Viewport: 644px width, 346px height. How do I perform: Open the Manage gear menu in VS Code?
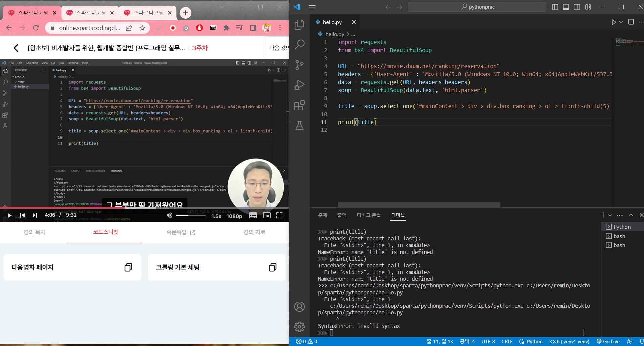pyautogui.click(x=299, y=326)
